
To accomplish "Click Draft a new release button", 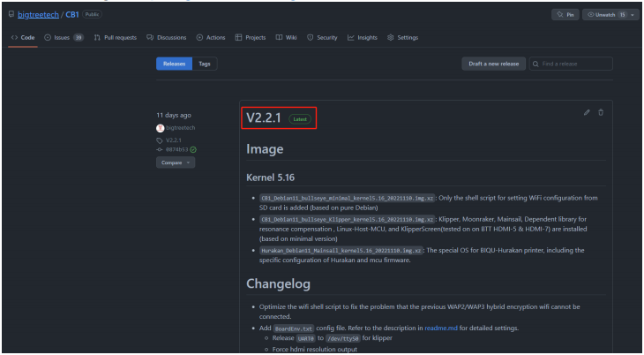I will tap(491, 64).
